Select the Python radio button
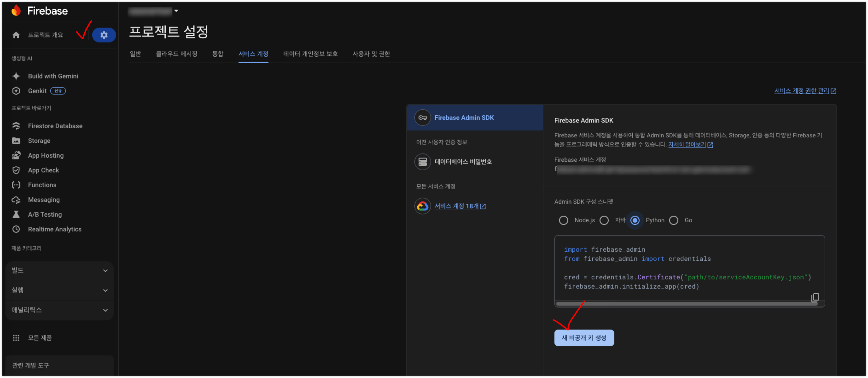The width and height of the screenshot is (868, 378). [x=635, y=220]
